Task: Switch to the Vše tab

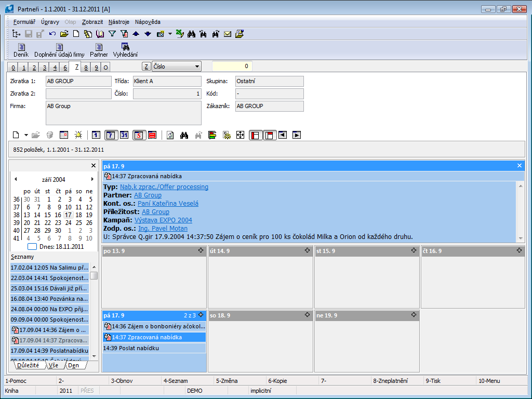Action: tap(52, 365)
